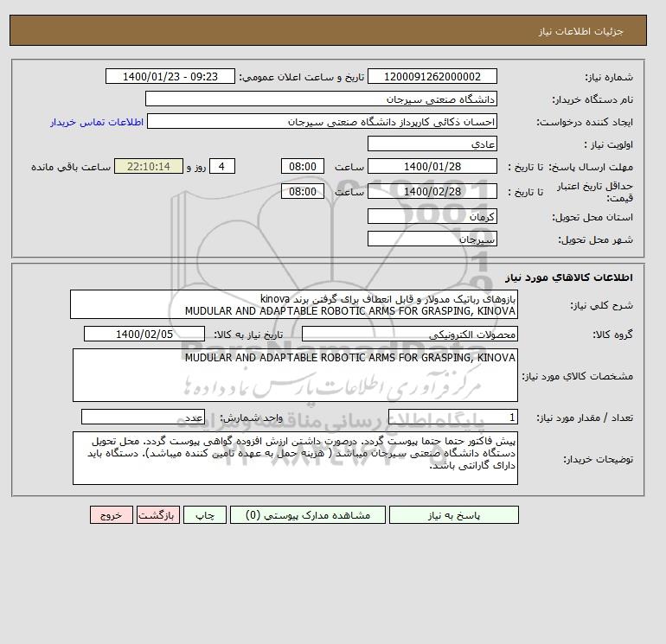Click the buyer name field دانشگاه صنعتی سیرجان
Image resolution: width=666 pixels, height=644 pixels.
click(x=321, y=99)
